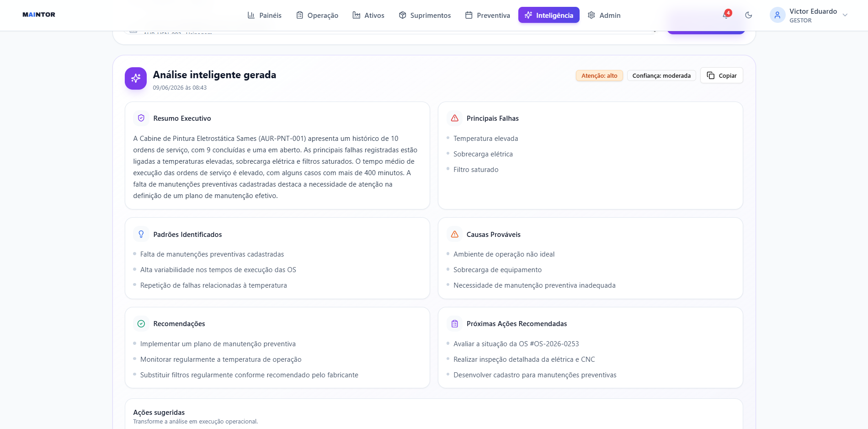Image resolution: width=868 pixels, height=429 pixels.
Task: Click the Recomendações checkmark icon
Action: click(x=141, y=324)
